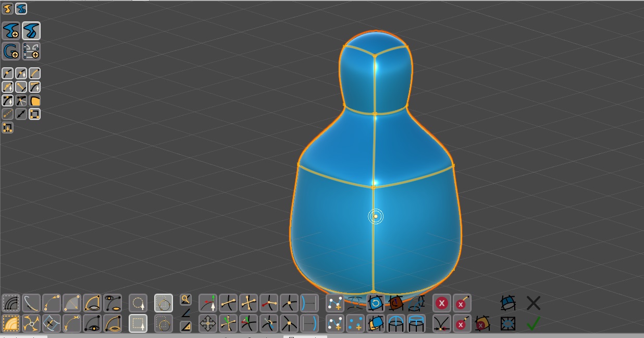Click the black sector with eye icon

click(x=92, y=324)
